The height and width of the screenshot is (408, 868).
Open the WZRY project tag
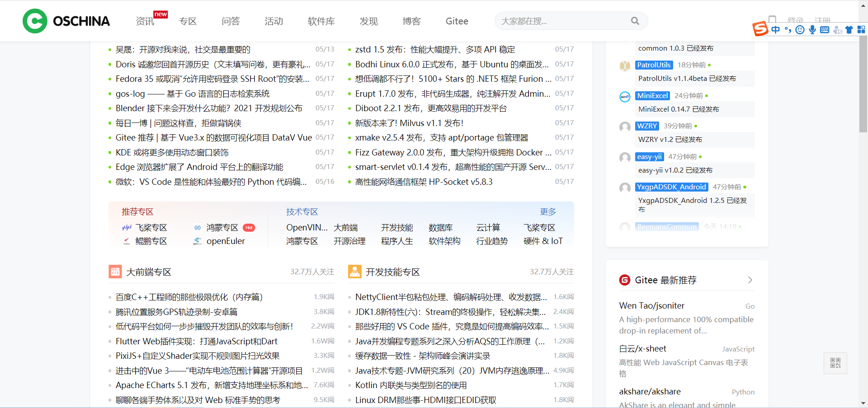coord(647,126)
